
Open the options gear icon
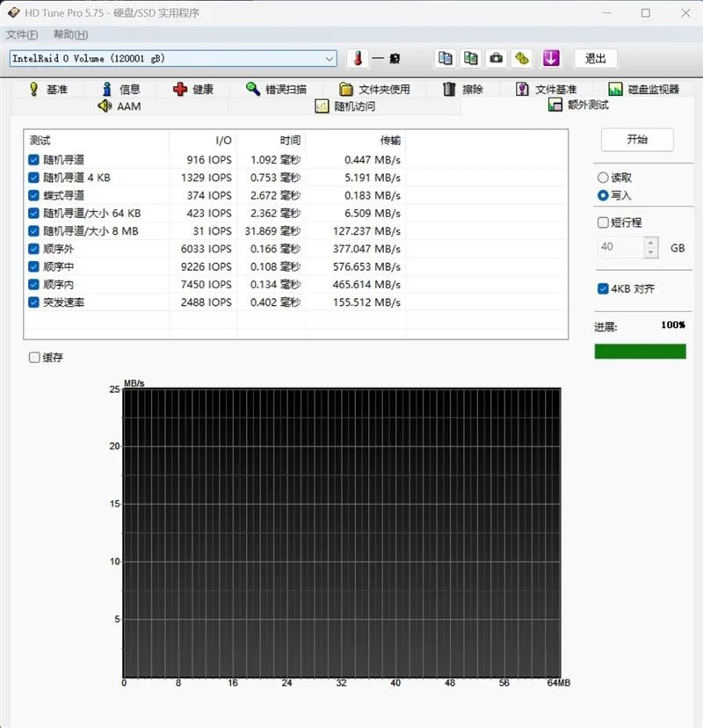coord(522,59)
